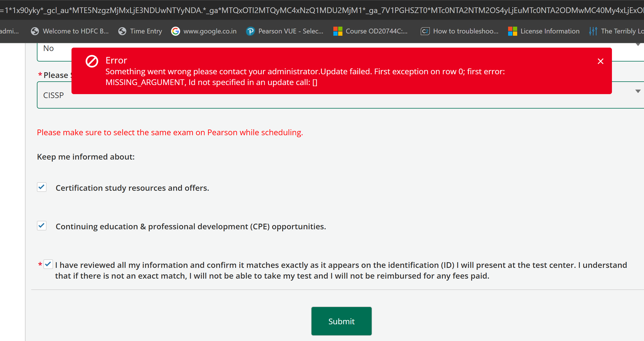Click the Time Entry globe icon
This screenshot has width=644, height=341.
tap(122, 31)
